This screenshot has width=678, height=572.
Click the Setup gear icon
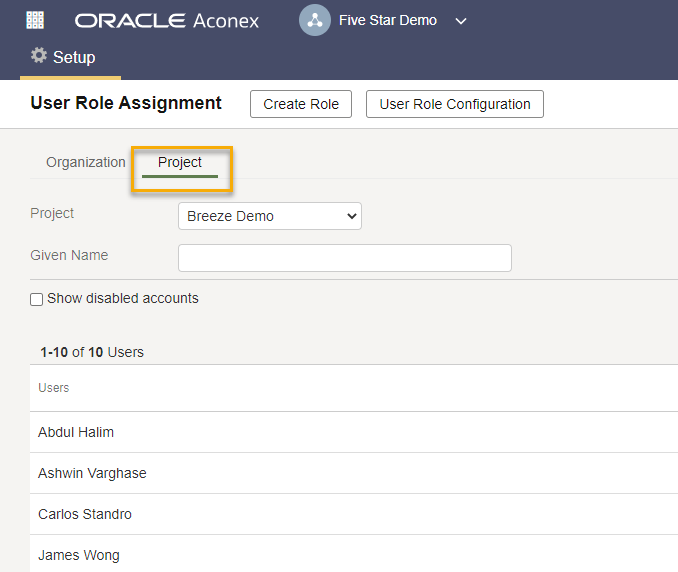(x=39, y=56)
